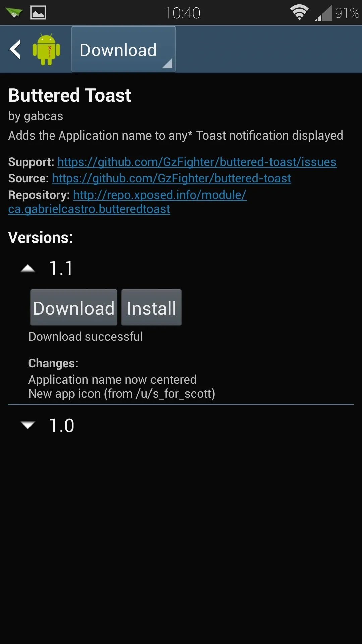Tap the Xposed Android robot icon

pos(46,49)
